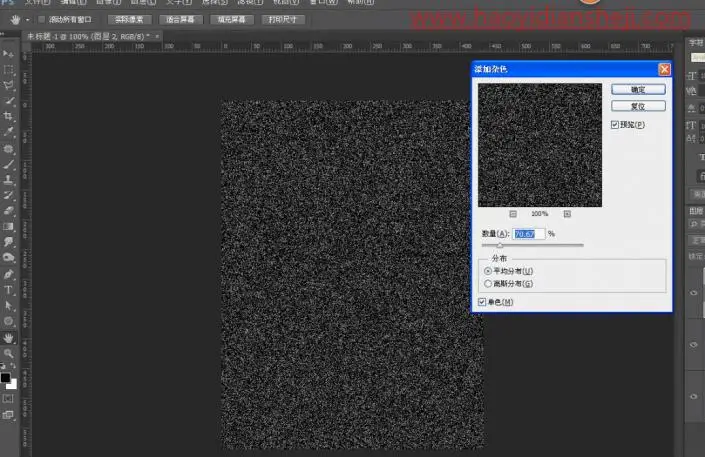Zoom out the Add Noise preview

(513, 214)
